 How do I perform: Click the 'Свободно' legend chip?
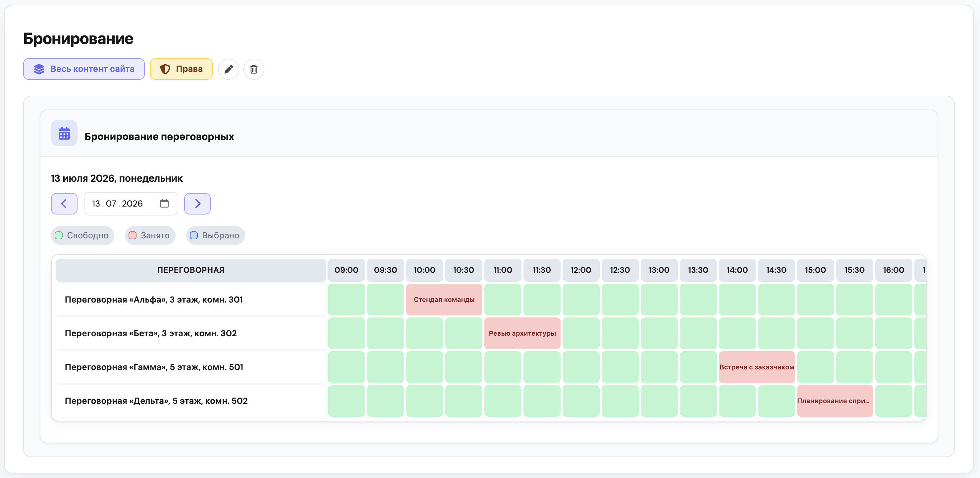(x=82, y=236)
